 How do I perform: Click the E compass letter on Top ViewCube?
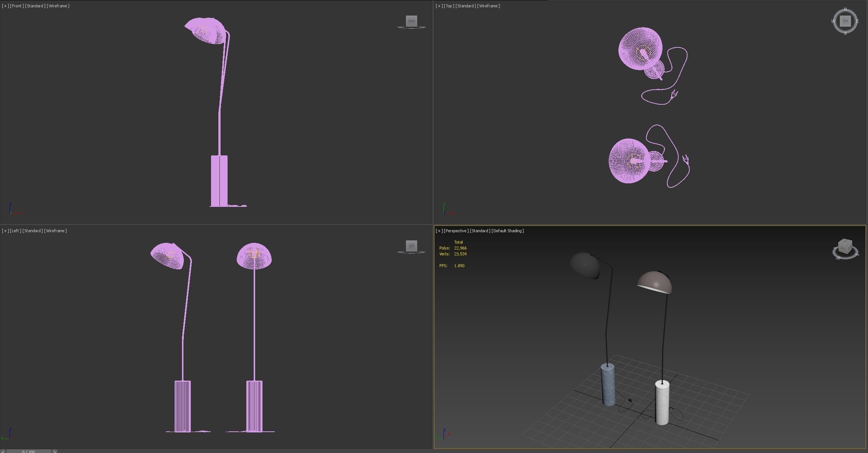click(x=857, y=21)
